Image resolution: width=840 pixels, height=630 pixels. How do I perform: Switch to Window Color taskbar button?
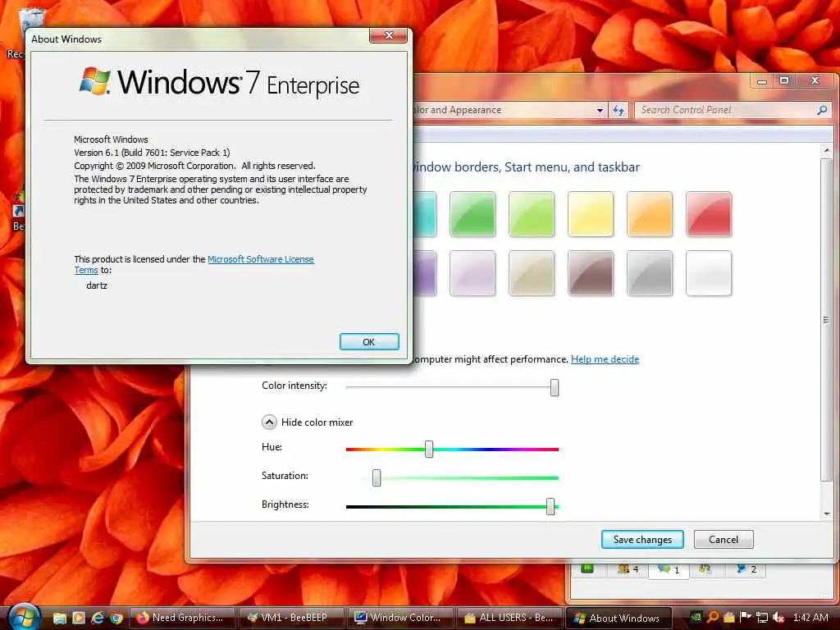(x=399, y=618)
